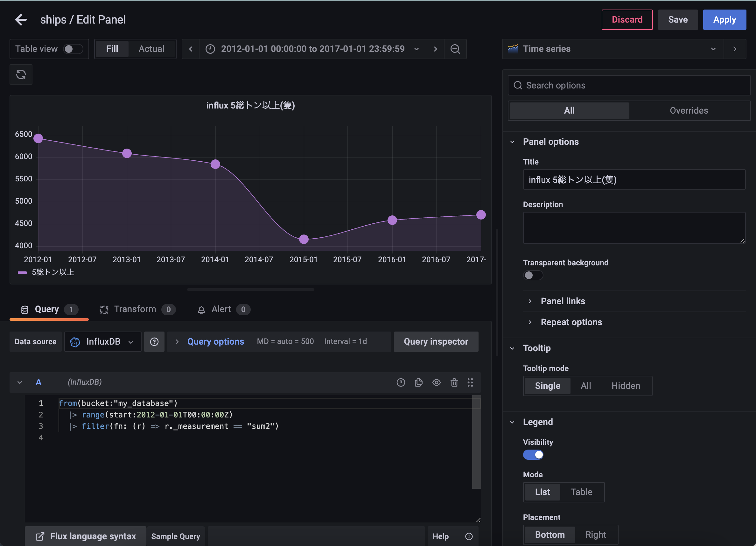The image size is (756, 546).
Task: Click the Apply button
Action: tap(724, 20)
